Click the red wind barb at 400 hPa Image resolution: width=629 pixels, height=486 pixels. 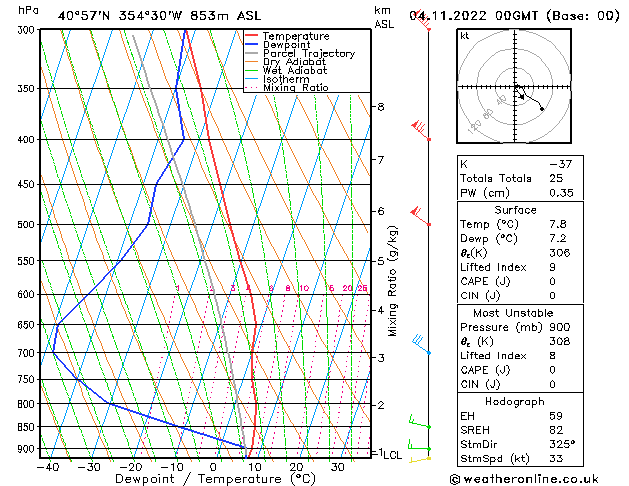coord(421,130)
